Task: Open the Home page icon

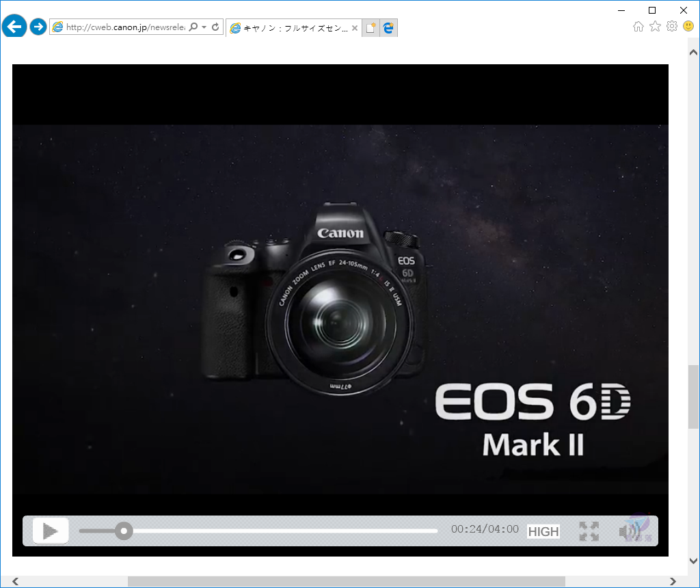Action: tap(638, 27)
